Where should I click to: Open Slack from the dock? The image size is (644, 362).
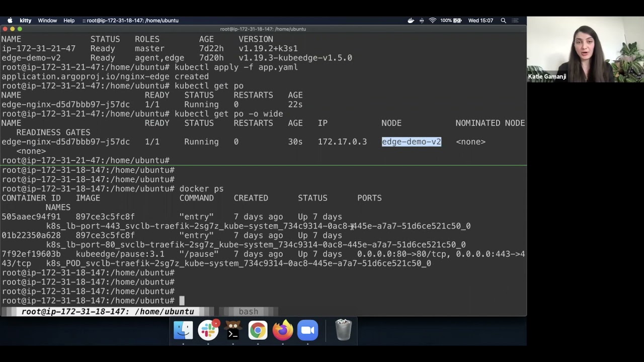[208, 330]
